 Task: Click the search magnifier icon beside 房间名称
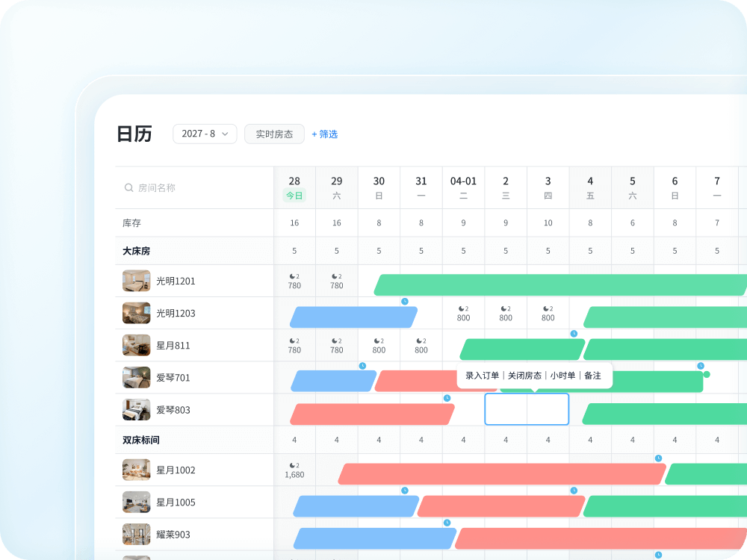(128, 188)
